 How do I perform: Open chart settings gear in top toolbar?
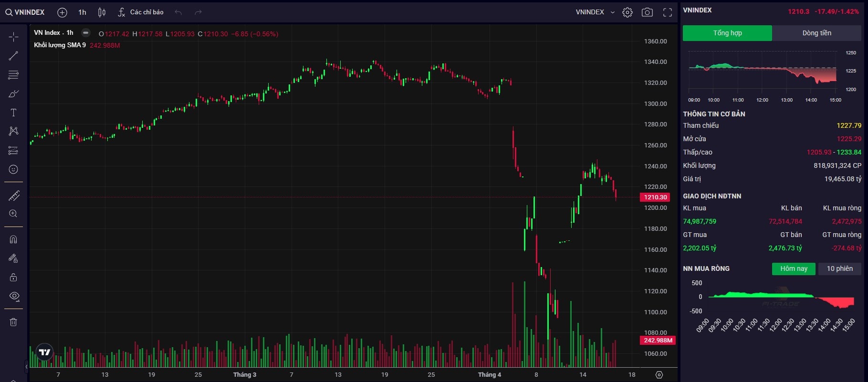(x=627, y=12)
